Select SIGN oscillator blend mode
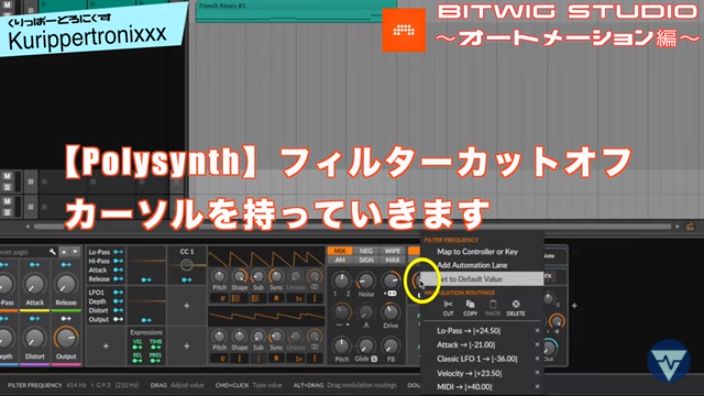Image resolution: width=704 pixels, height=396 pixels. 366,260
